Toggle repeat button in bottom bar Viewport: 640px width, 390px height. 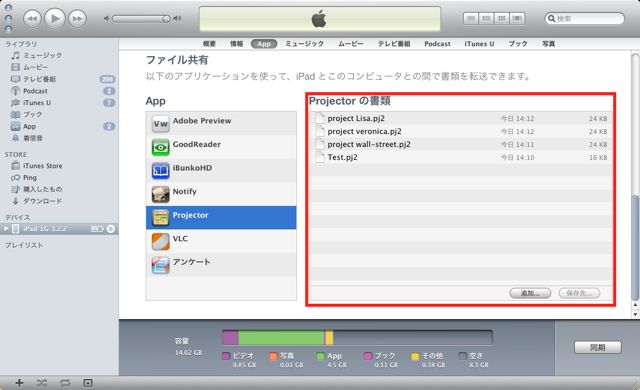coord(65,383)
